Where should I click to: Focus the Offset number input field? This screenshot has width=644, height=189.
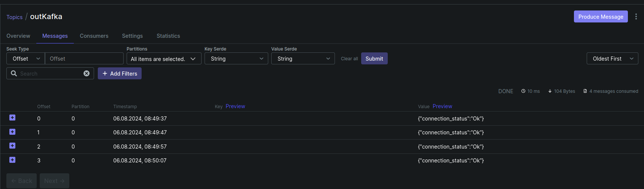84,59
